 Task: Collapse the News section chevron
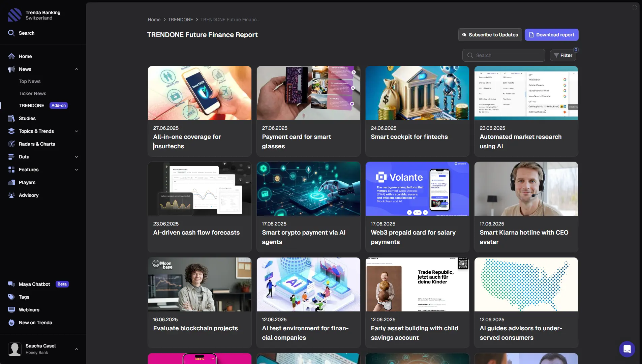pos(77,69)
